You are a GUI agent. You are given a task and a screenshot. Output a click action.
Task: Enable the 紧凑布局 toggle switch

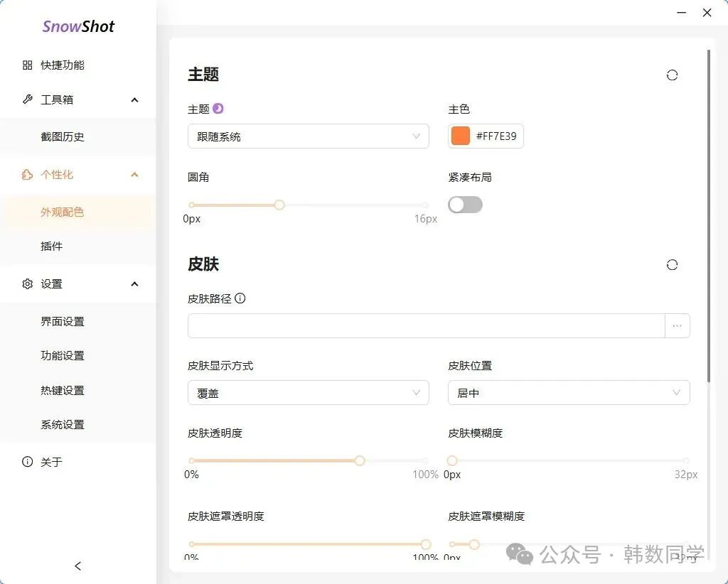(465, 205)
